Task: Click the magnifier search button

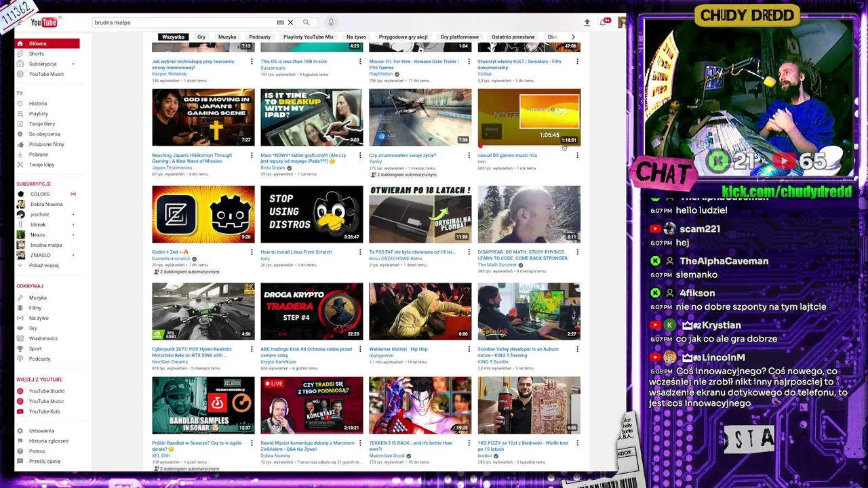Action: coord(306,22)
